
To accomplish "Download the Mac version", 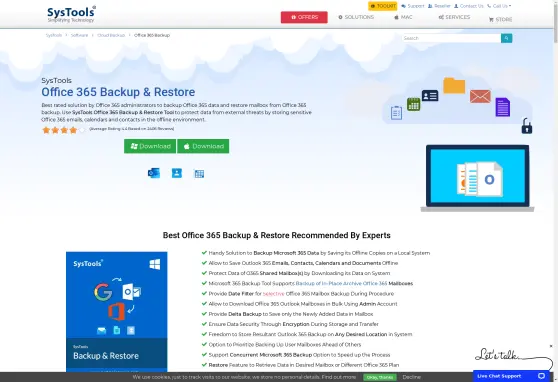I will point(203,146).
